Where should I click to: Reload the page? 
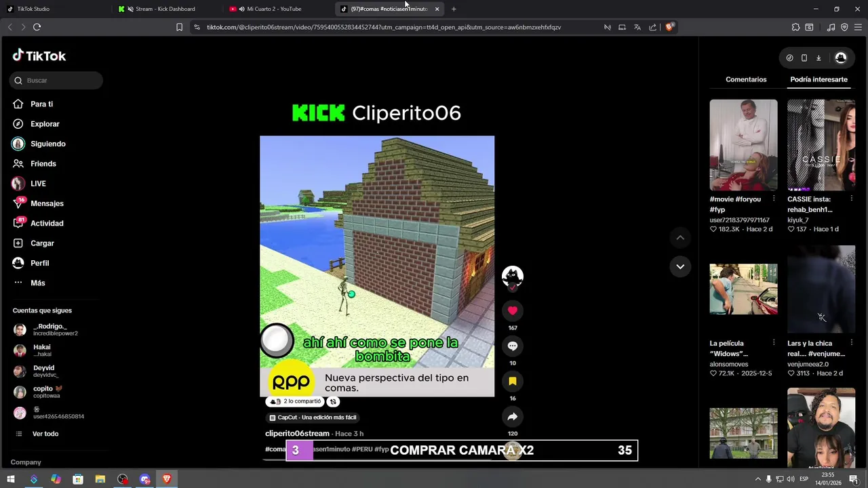[37, 27]
